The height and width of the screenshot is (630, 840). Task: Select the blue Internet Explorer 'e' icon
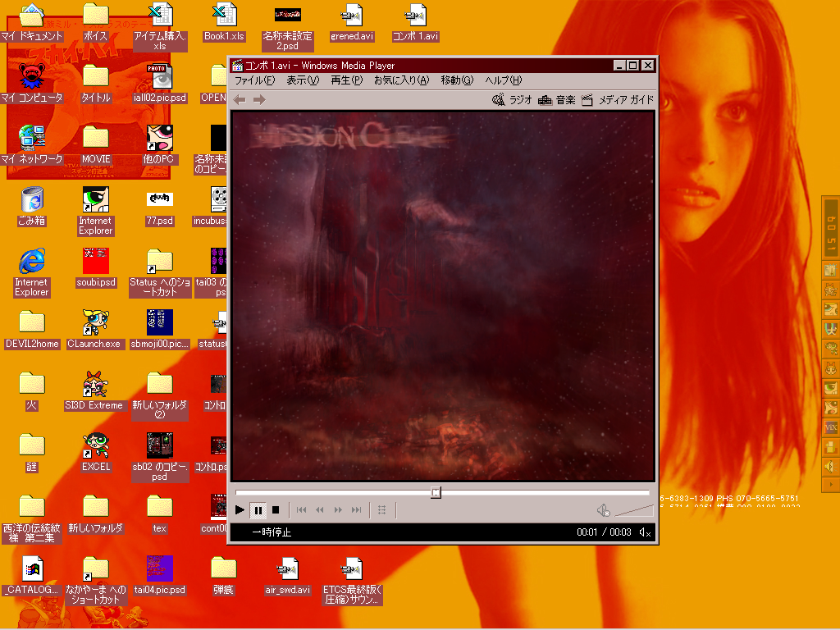tap(32, 273)
